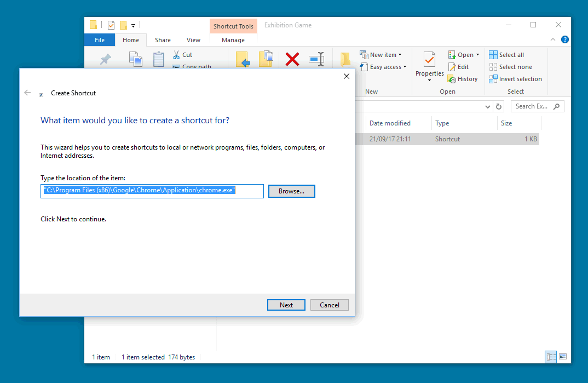Screen dimensions: 588x383
Task: Click quick access New folder icon
Action: click(x=123, y=25)
